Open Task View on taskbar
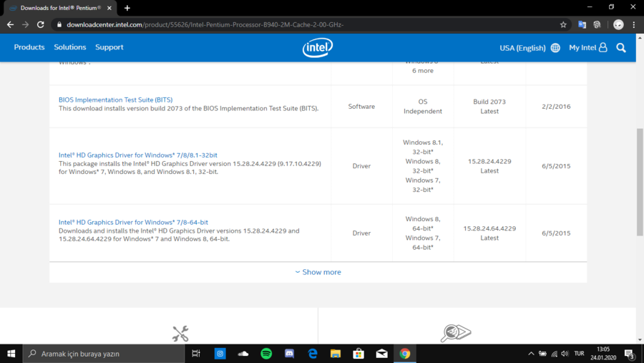This screenshot has height=363, width=644. (196, 354)
